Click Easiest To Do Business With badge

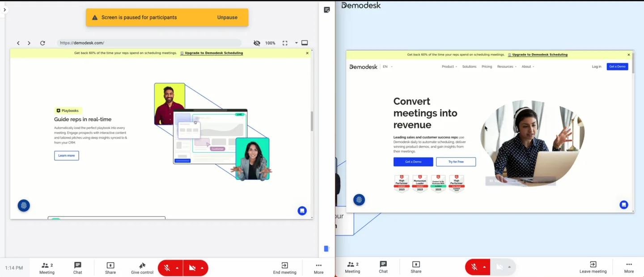(x=438, y=183)
